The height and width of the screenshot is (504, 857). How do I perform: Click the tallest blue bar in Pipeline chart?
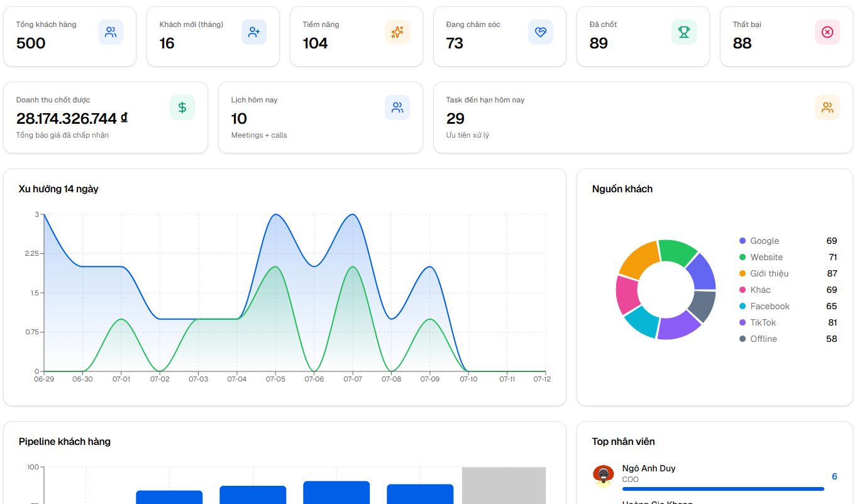pos(336,493)
